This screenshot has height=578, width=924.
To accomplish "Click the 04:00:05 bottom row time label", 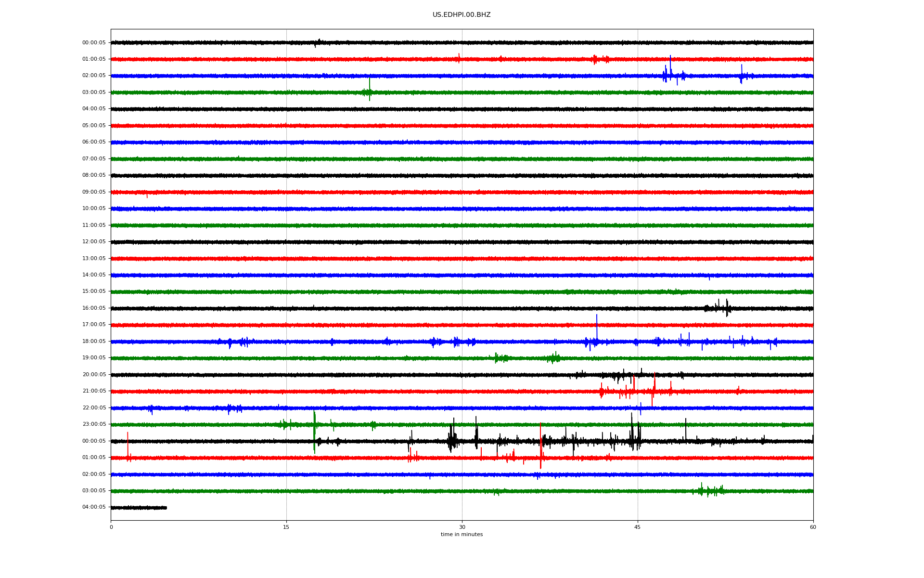I will pos(94,507).
